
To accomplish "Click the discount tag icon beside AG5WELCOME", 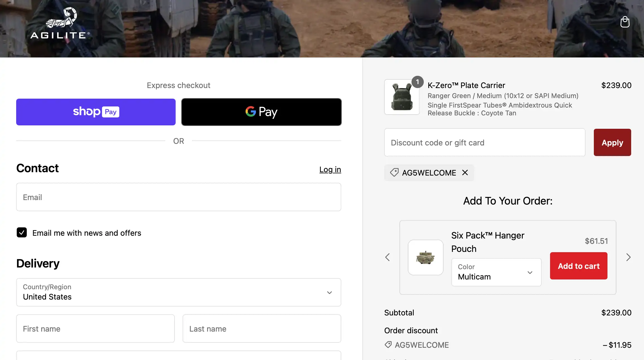I will (x=394, y=173).
